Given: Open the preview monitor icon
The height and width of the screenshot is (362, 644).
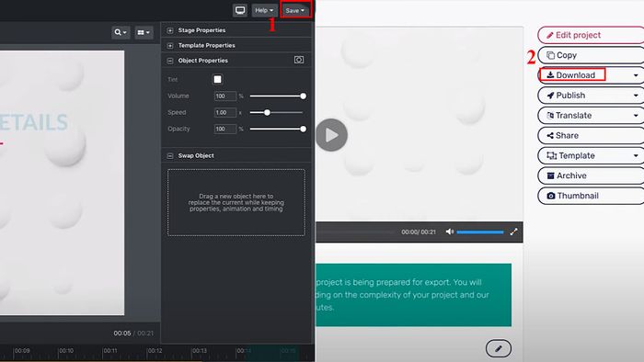Looking at the screenshot, I should pyautogui.click(x=240, y=10).
